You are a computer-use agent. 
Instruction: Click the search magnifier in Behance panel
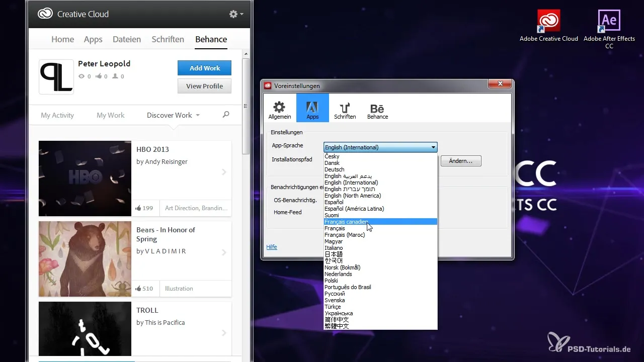(226, 115)
